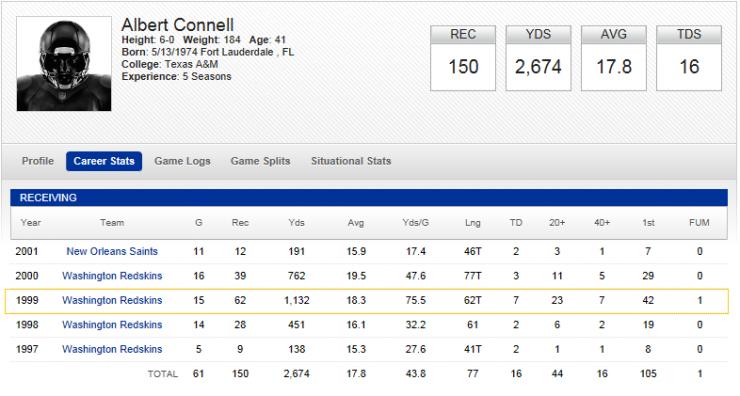Open the Profile tab
Image resolution: width=740 pixels, height=396 pixels.
point(38,161)
